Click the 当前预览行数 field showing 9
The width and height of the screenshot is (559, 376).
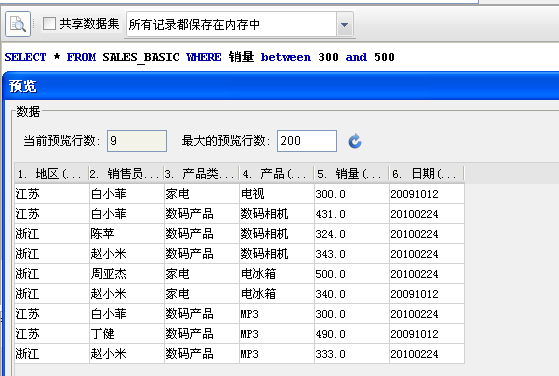click(x=137, y=141)
